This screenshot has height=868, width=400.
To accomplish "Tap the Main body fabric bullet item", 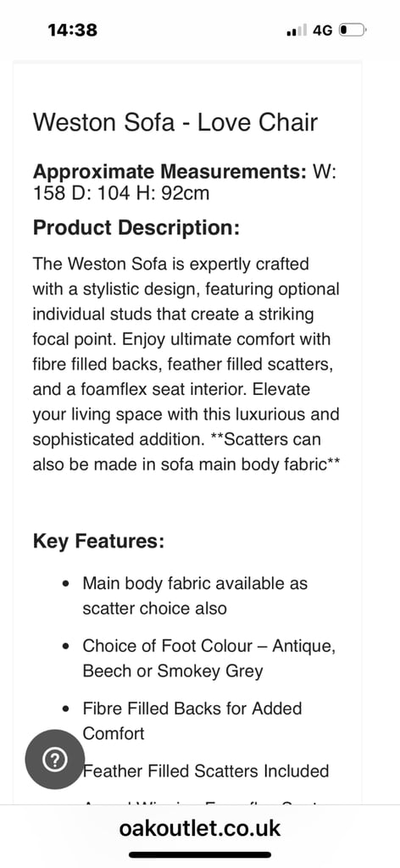I will 195,596.
